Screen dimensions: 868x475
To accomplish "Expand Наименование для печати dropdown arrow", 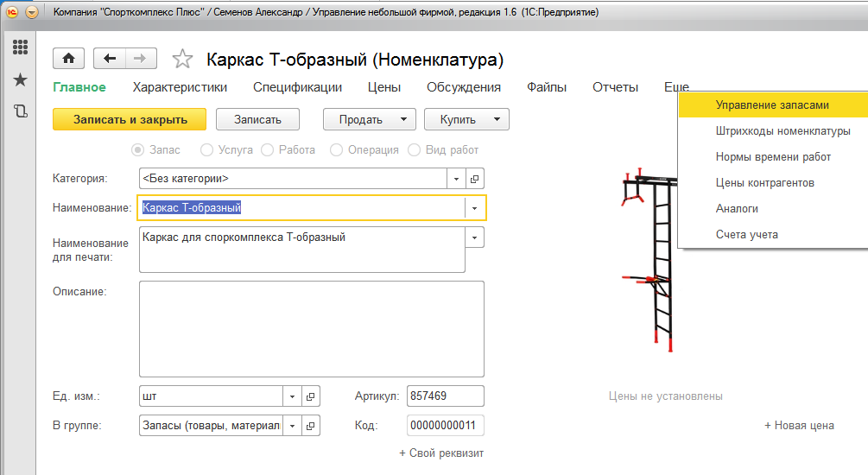I will tap(474, 237).
